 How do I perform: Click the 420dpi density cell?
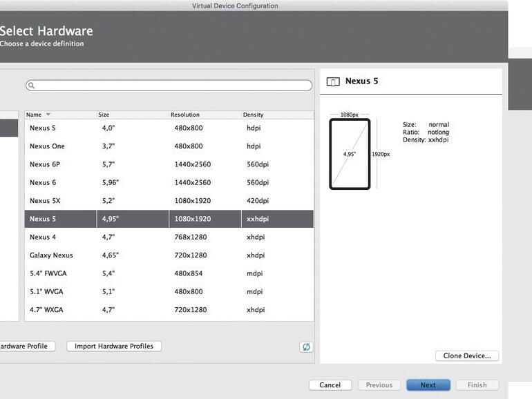point(258,201)
